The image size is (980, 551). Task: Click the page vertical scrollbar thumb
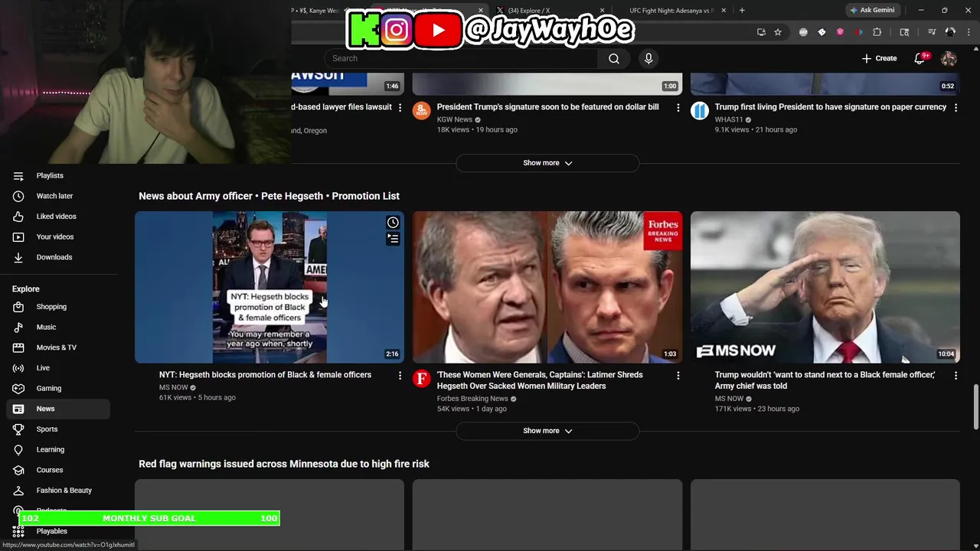(975, 407)
